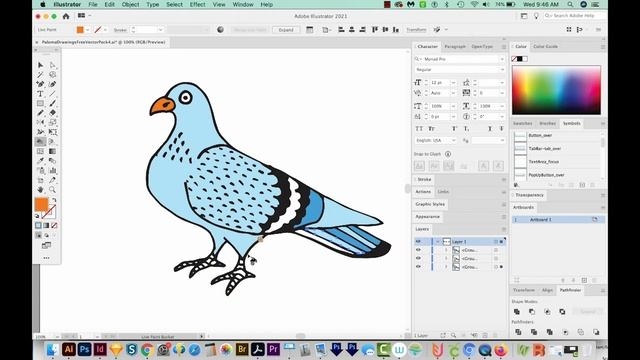Image resolution: width=640 pixels, height=360 pixels.
Task: Toggle the Superscript character button
Action: click(454, 129)
